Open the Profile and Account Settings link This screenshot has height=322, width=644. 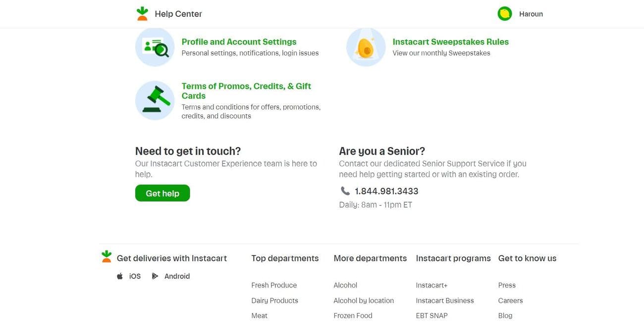(239, 41)
